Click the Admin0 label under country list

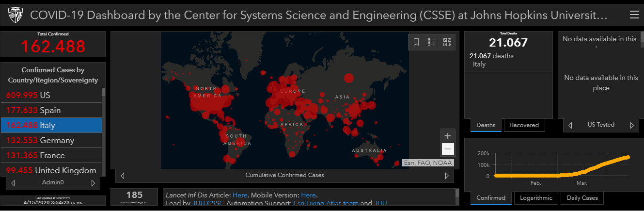point(53,183)
